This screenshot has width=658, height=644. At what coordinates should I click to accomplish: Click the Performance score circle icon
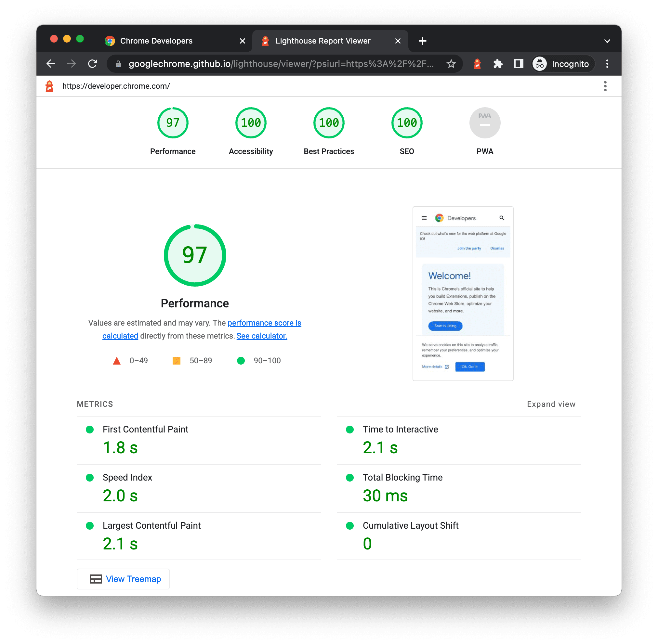click(x=172, y=124)
